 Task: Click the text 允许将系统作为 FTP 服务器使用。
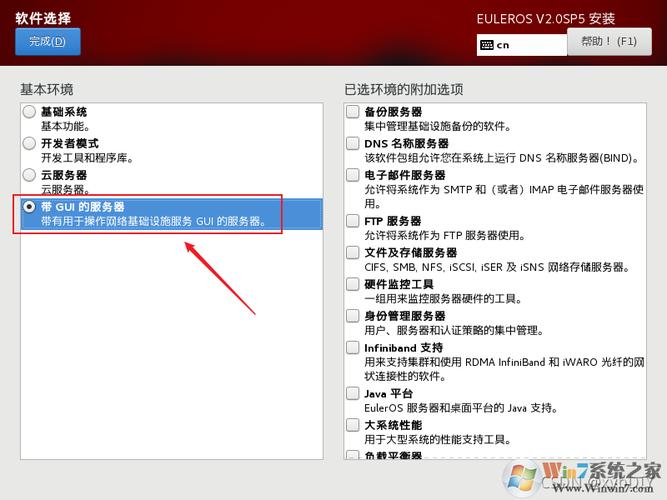click(445, 235)
